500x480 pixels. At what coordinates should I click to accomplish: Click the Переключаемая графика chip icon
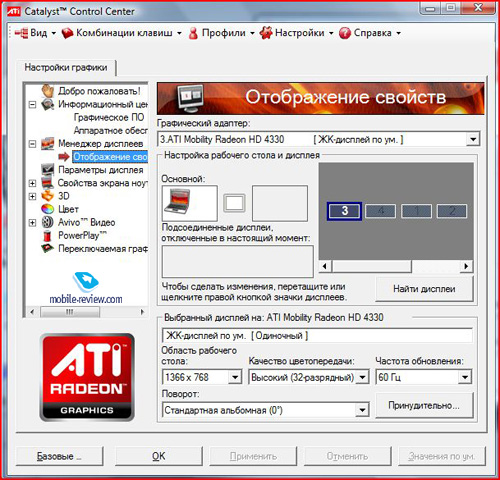[x=48, y=248]
